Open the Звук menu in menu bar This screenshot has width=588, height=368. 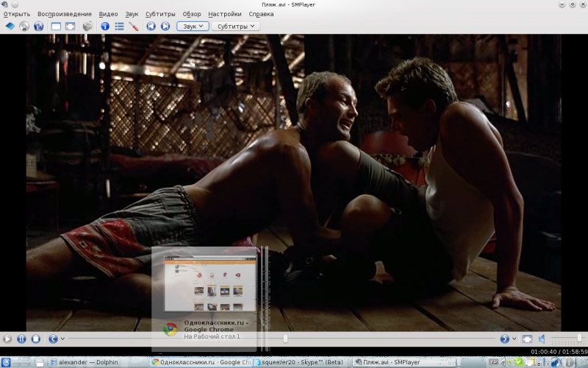132,14
